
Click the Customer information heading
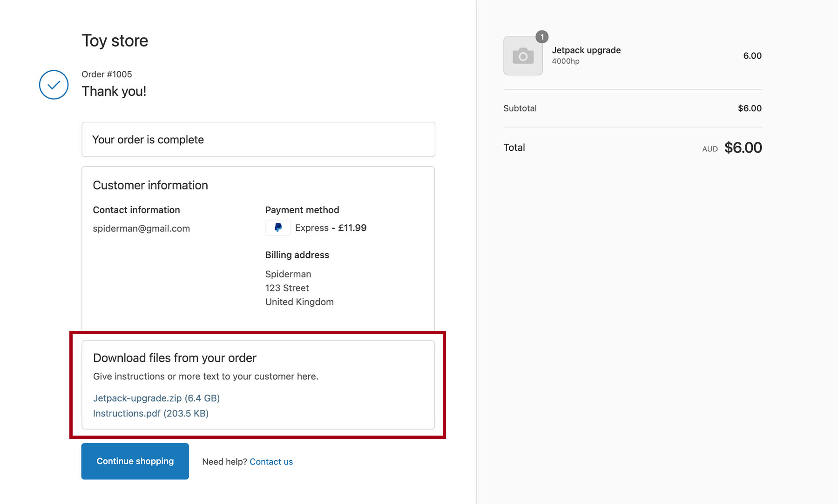tap(150, 185)
